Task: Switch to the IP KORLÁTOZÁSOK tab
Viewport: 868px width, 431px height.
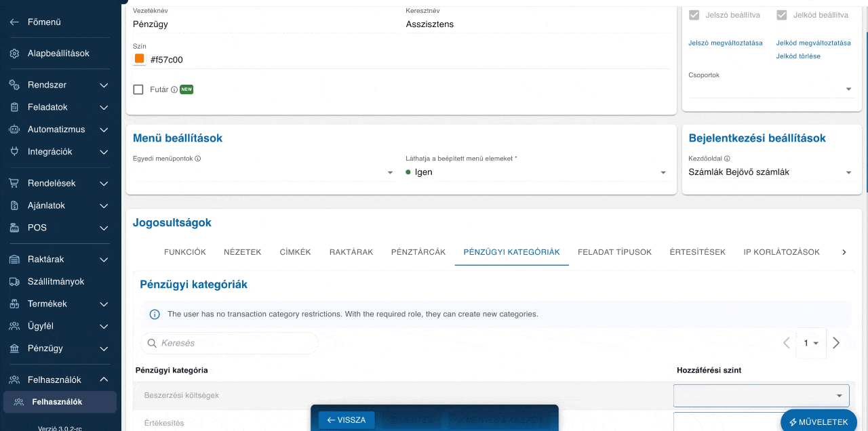Action: click(x=782, y=252)
